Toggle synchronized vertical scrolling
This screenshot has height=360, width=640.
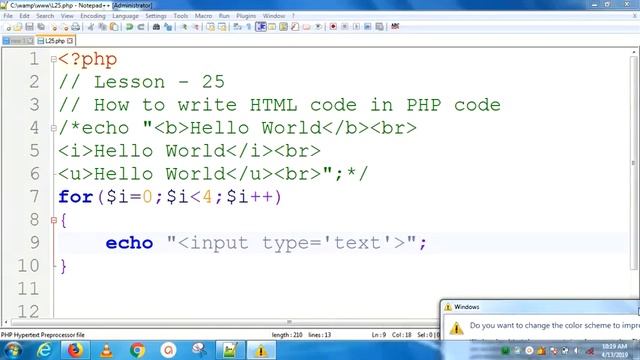tap(210, 27)
